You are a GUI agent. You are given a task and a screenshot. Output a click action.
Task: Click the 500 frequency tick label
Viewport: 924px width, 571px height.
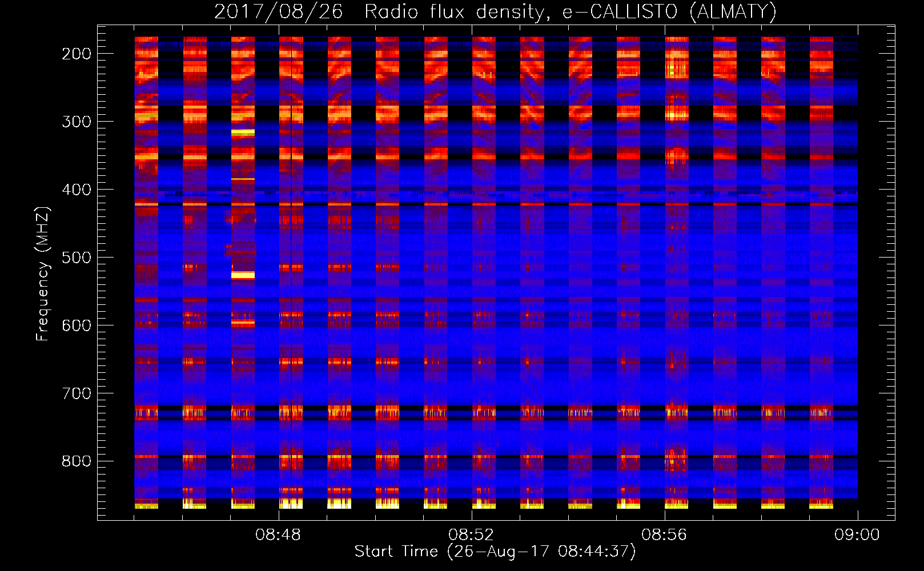click(77, 258)
